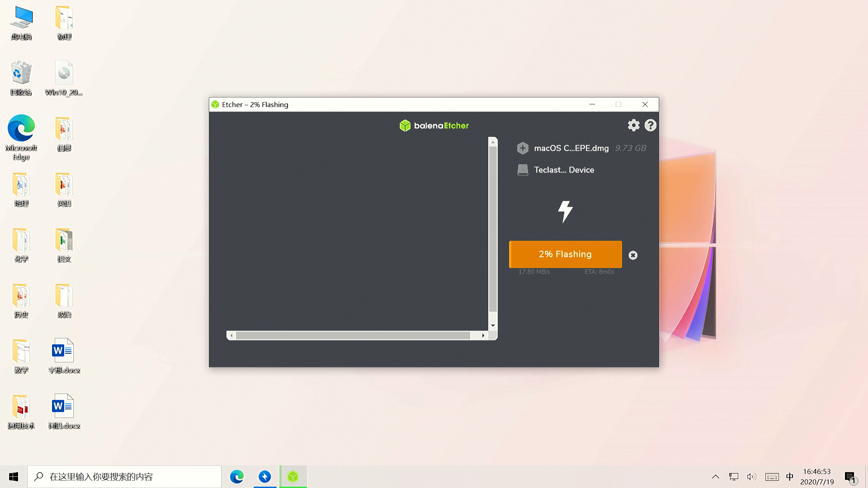Open the clock showing 16:46:53
The height and width of the screenshot is (488, 868).
pyautogui.click(x=817, y=477)
